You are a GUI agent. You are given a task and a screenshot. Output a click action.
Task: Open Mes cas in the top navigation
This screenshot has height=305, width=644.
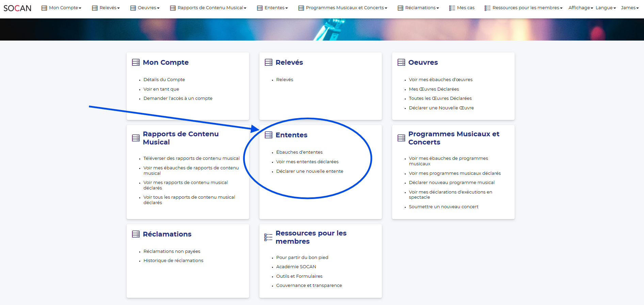462,8
